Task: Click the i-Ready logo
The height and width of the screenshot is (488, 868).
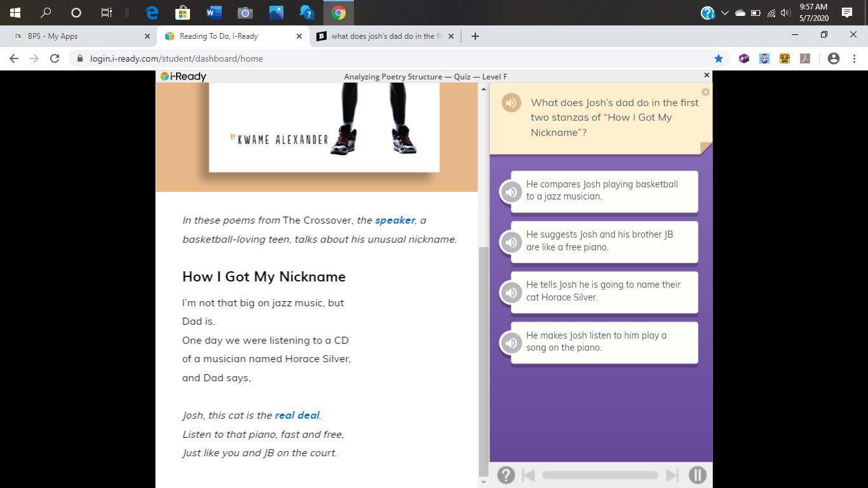Action: pyautogui.click(x=183, y=76)
